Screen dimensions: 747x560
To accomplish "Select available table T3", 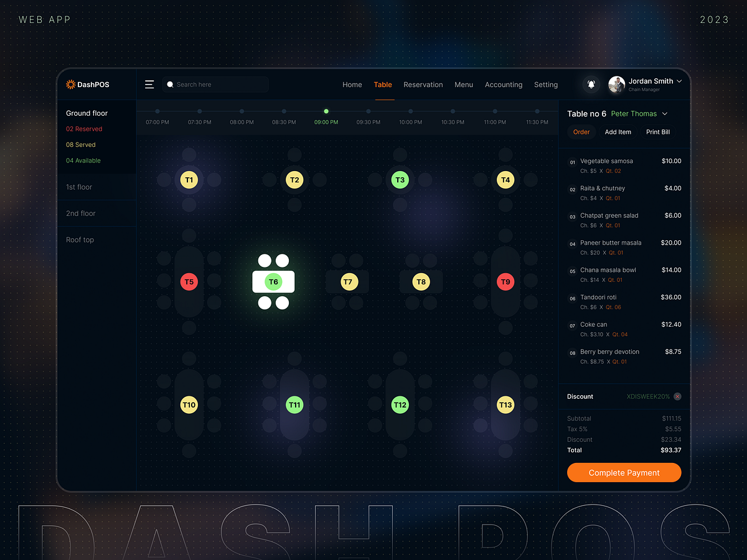I will coord(400,179).
